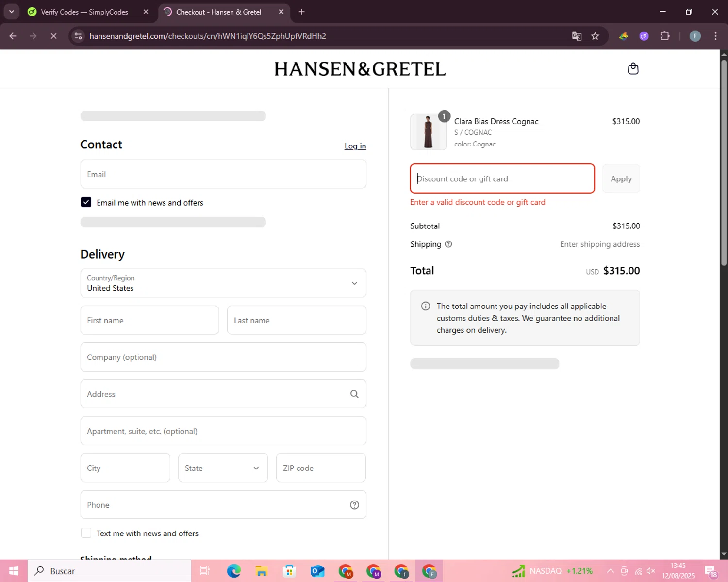Click the HANSEN&GRETEL logo
728x582 pixels.
click(360, 69)
